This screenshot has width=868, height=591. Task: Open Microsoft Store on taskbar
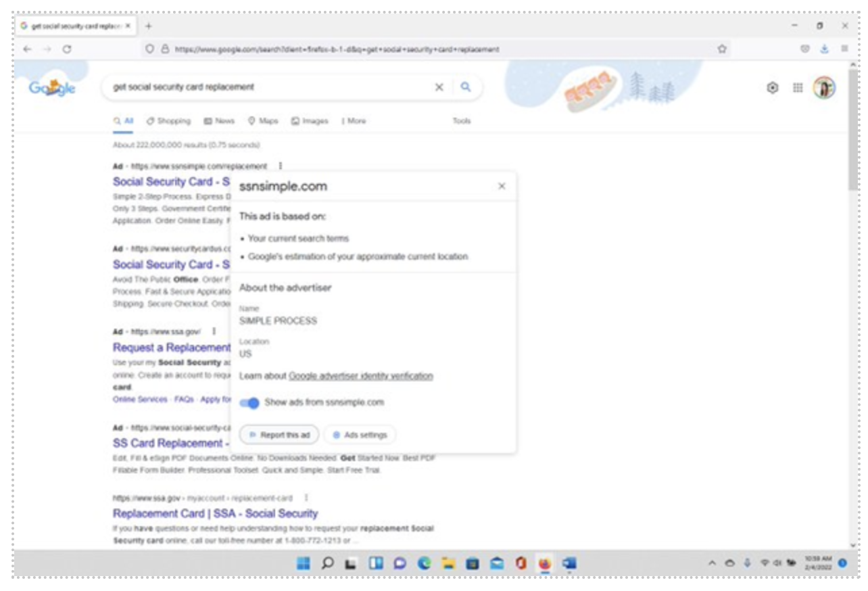(x=473, y=563)
